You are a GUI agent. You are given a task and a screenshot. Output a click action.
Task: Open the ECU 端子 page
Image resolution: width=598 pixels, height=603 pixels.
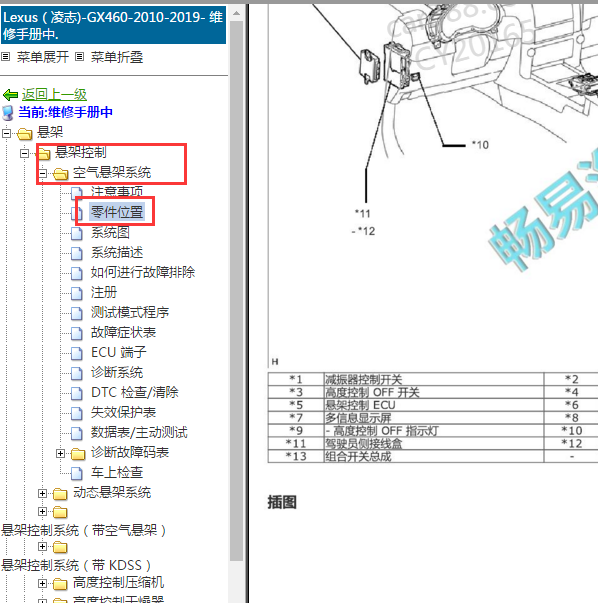[x=118, y=353]
